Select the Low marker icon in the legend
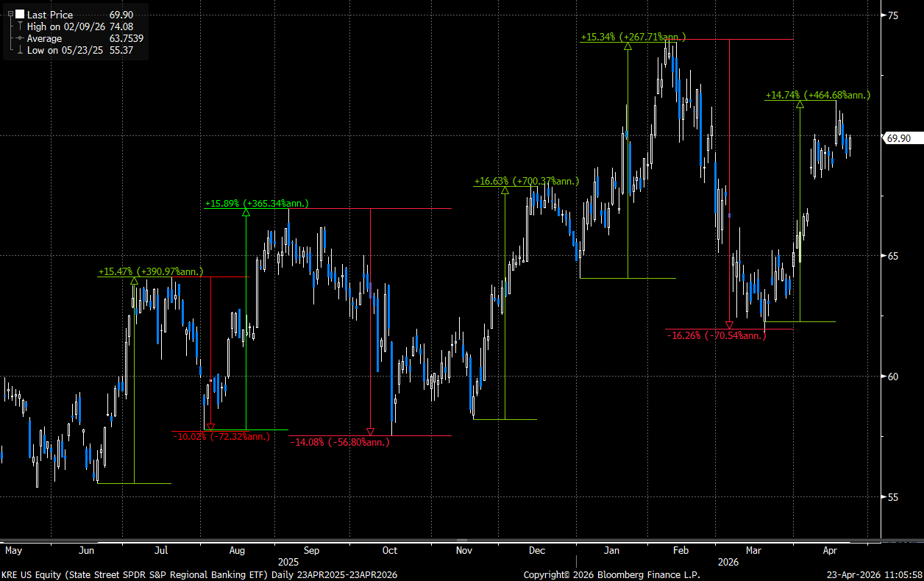The height and width of the screenshot is (581, 924). tap(18, 50)
